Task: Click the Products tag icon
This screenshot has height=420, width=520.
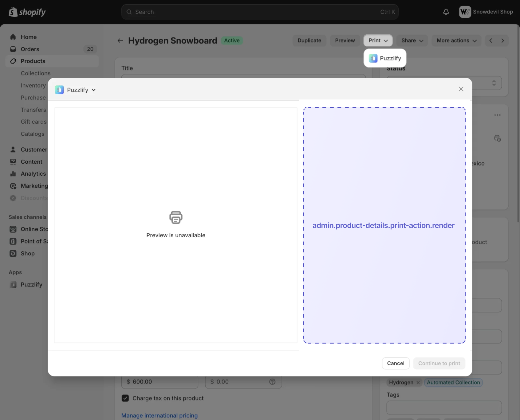Action: tap(13, 61)
